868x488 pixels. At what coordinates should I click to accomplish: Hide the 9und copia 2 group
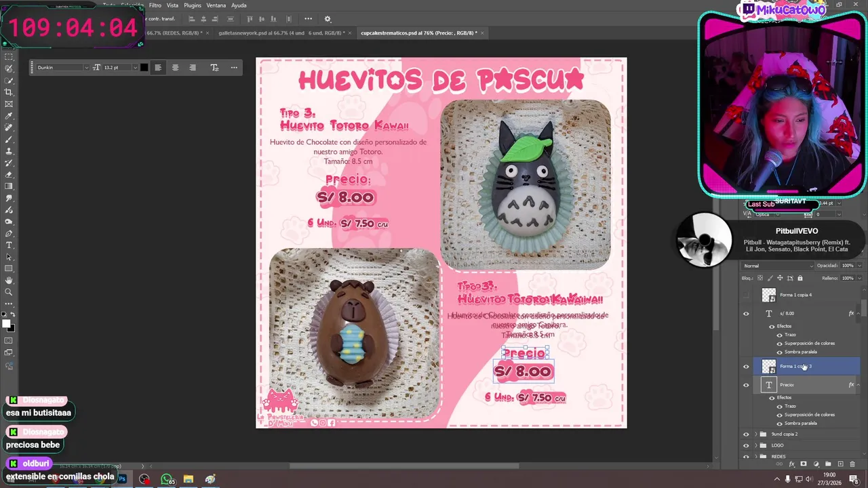pos(746,434)
